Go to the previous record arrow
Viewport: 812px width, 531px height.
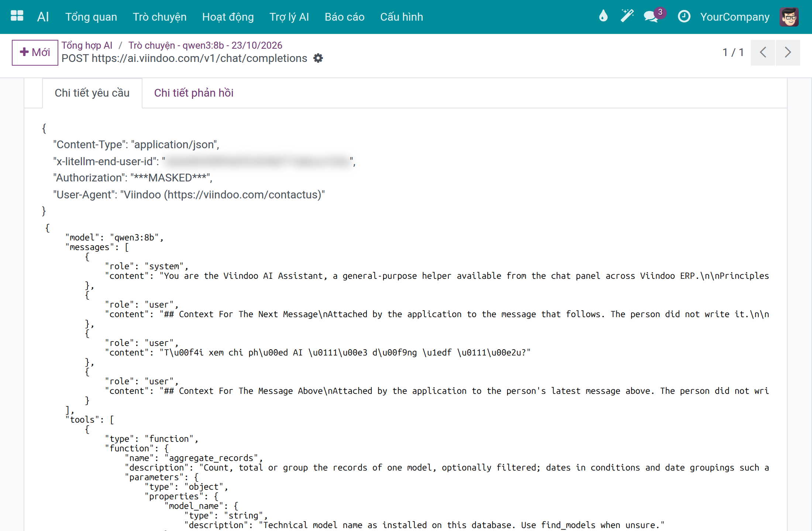[x=763, y=52]
